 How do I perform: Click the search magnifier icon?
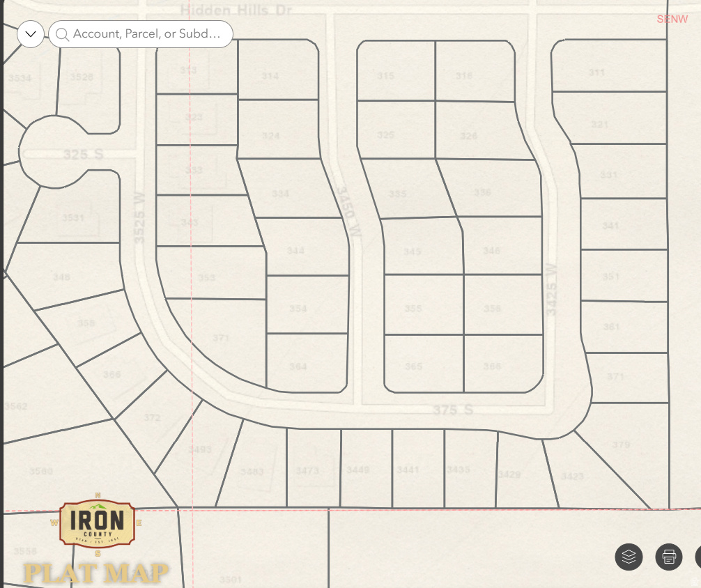[x=62, y=34]
